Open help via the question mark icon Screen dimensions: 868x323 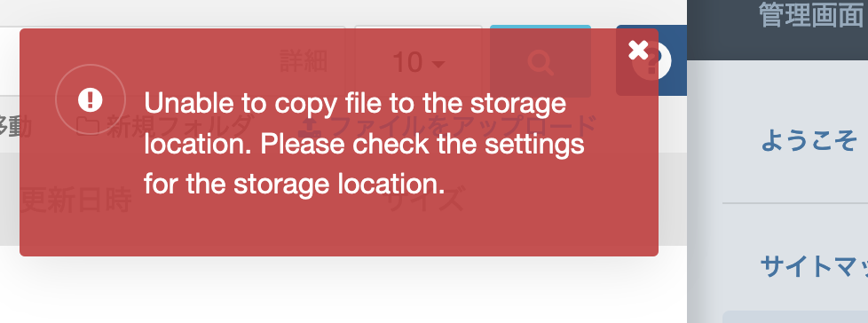pyautogui.click(x=652, y=62)
